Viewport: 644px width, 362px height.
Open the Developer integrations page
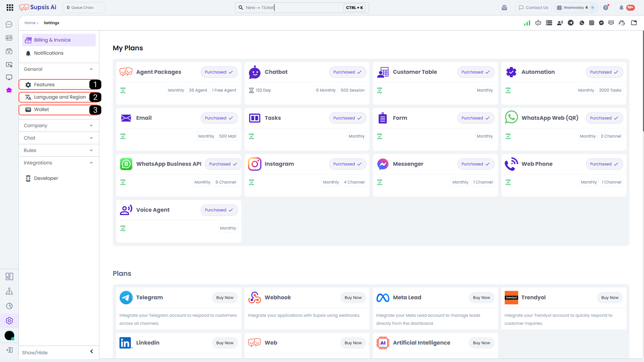click(59, 178)
